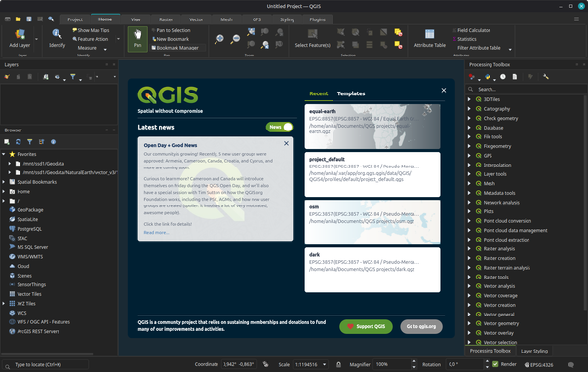Expand the Favorites tree node
Image resolution: width=588 pixels, height=372 pixels.
point(4,154)
